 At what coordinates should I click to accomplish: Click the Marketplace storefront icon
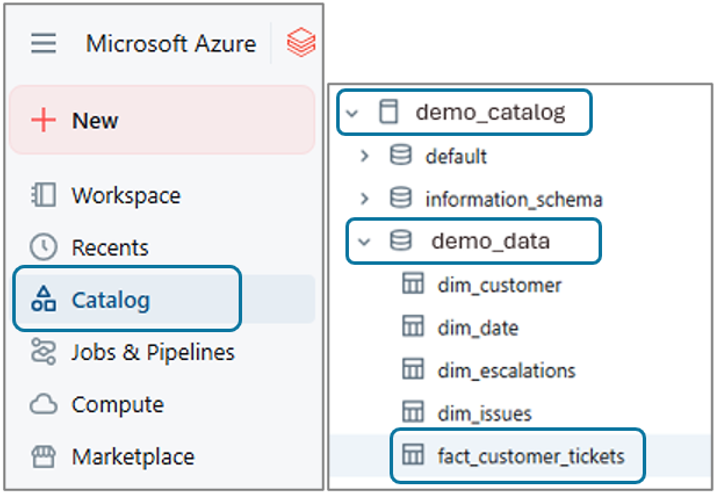point(44,457)
